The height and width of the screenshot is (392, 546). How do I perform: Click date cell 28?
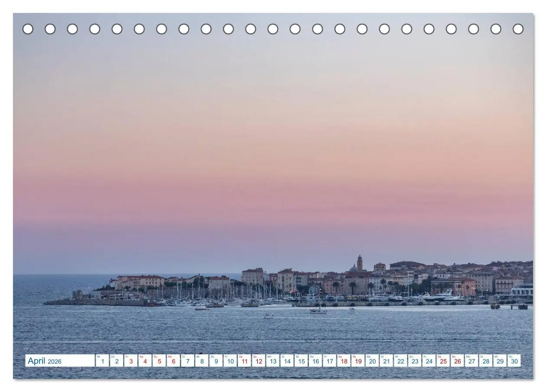[485, 361]
